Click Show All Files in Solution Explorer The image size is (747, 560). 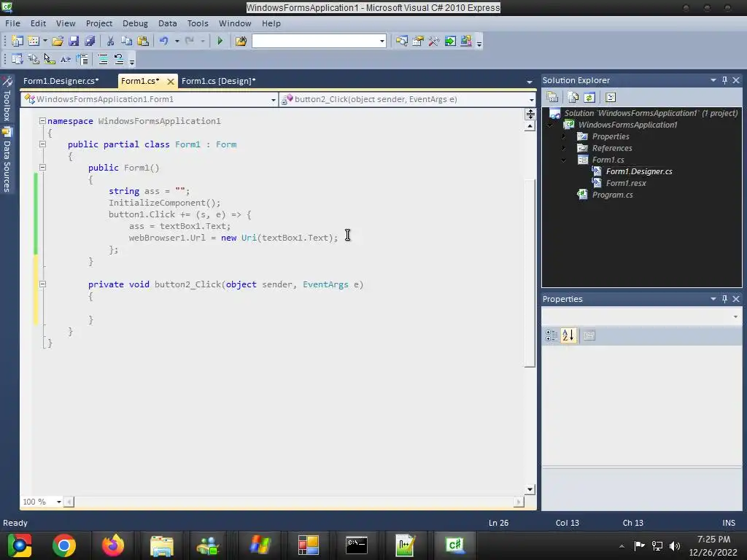[x=573, y=98]
